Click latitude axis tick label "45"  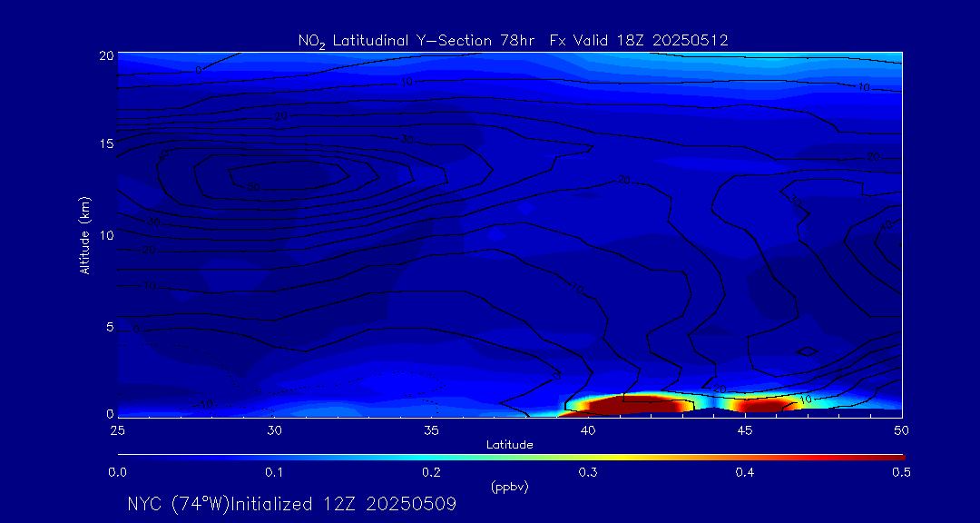(745, 430)
